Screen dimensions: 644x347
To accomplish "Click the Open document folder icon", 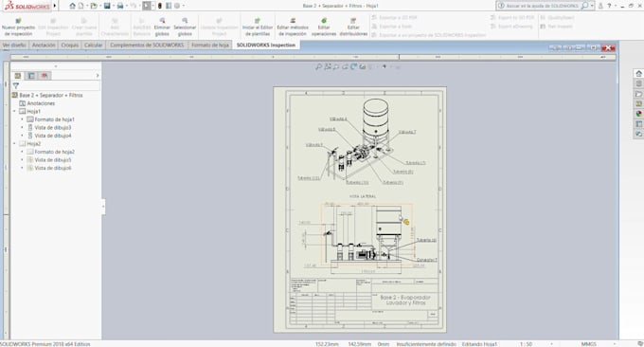I will click(94, 6).
